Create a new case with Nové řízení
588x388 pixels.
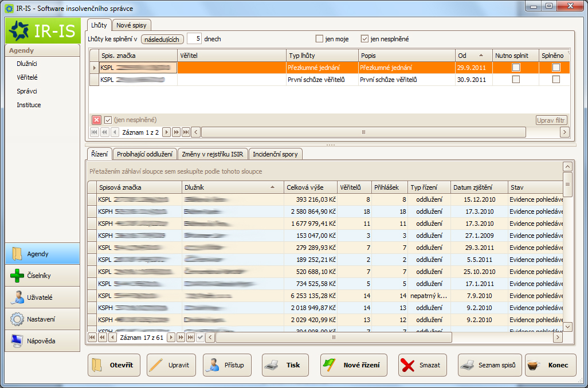[x=354, y=365]
